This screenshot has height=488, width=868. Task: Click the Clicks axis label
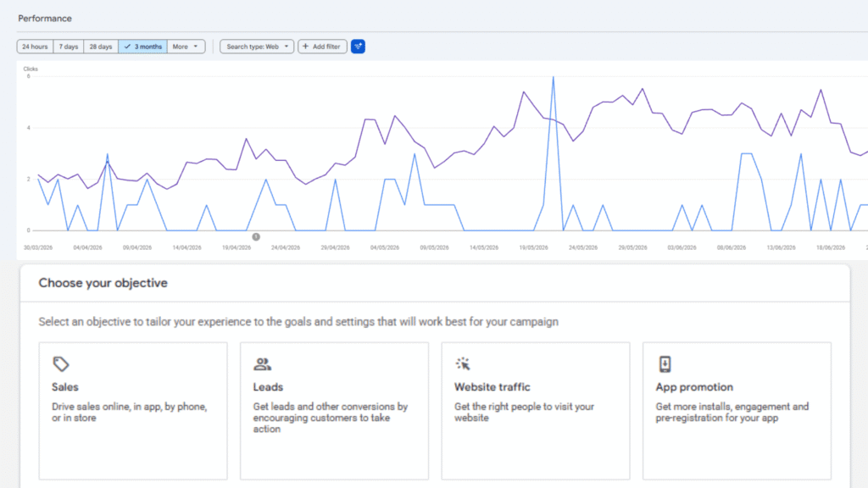pos(31,69)
